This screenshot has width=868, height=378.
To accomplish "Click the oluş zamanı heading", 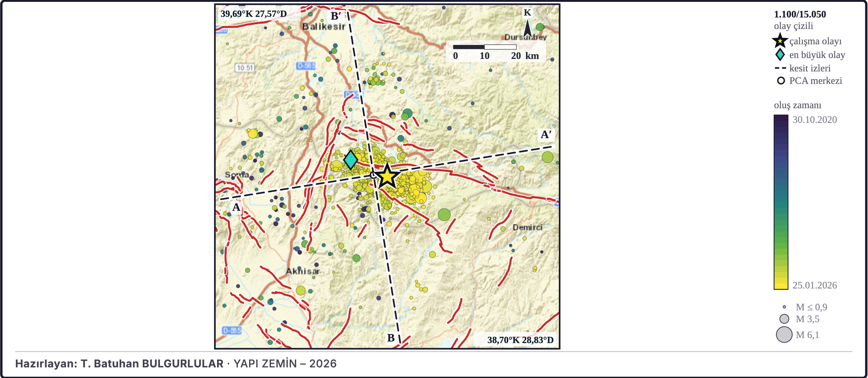I will coord(798,105).
